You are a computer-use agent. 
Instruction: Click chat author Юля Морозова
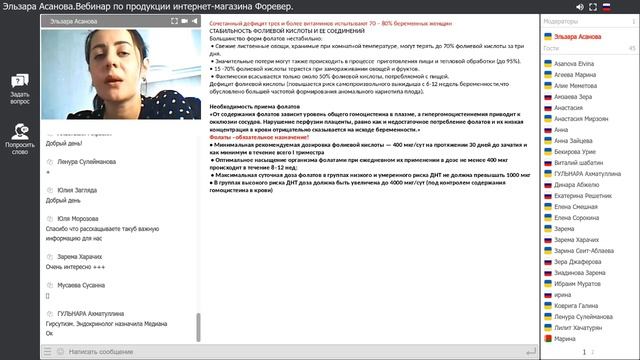[x=78, y=219]
